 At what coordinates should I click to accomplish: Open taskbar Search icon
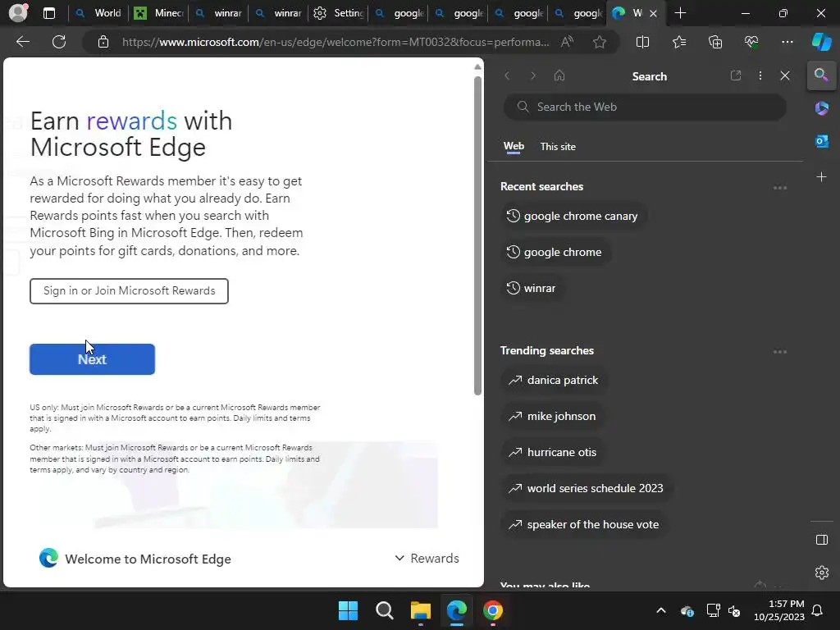click(x=384, y=610)
